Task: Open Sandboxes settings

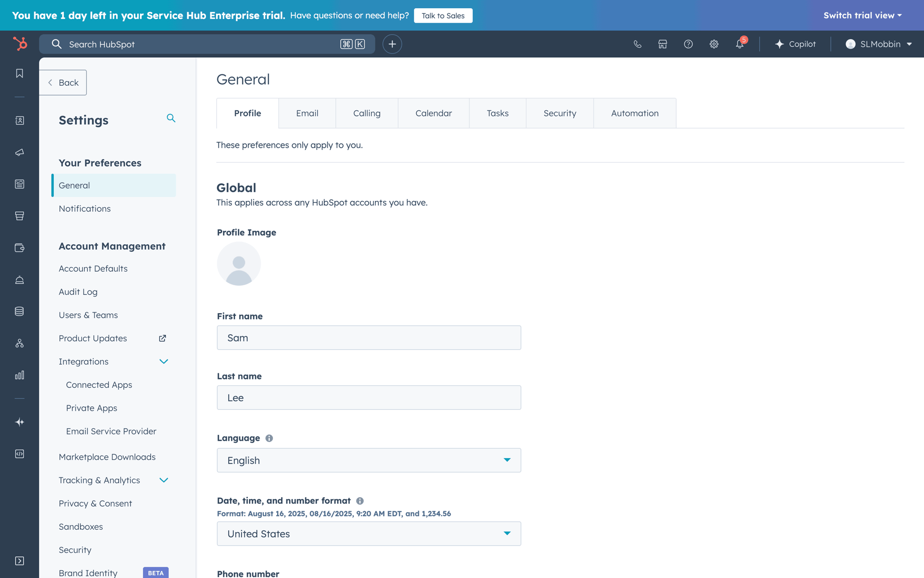Action: [x=81, y=526]
